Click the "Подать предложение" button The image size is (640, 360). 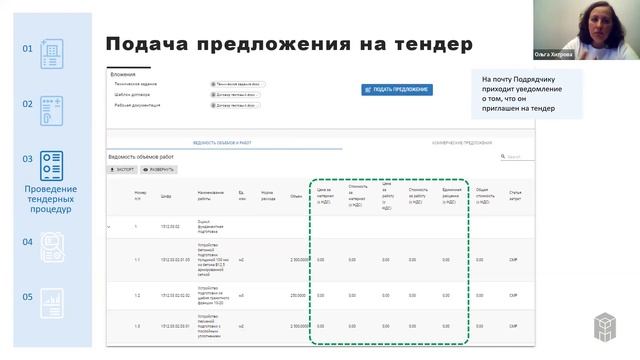point(397,90)
